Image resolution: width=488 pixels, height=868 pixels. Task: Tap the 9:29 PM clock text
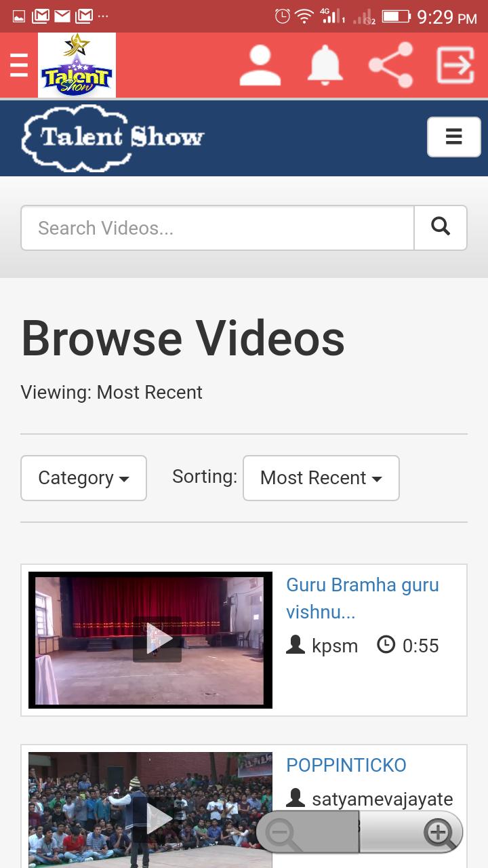point(447,17)
